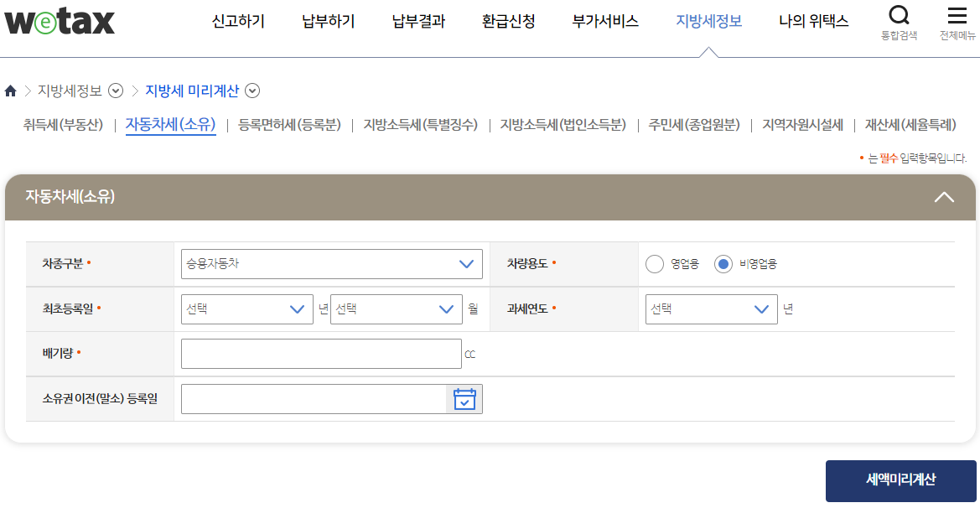Open the 최초등록일 month dropdown
Viewport: 980px width, 508px height.
397,308
